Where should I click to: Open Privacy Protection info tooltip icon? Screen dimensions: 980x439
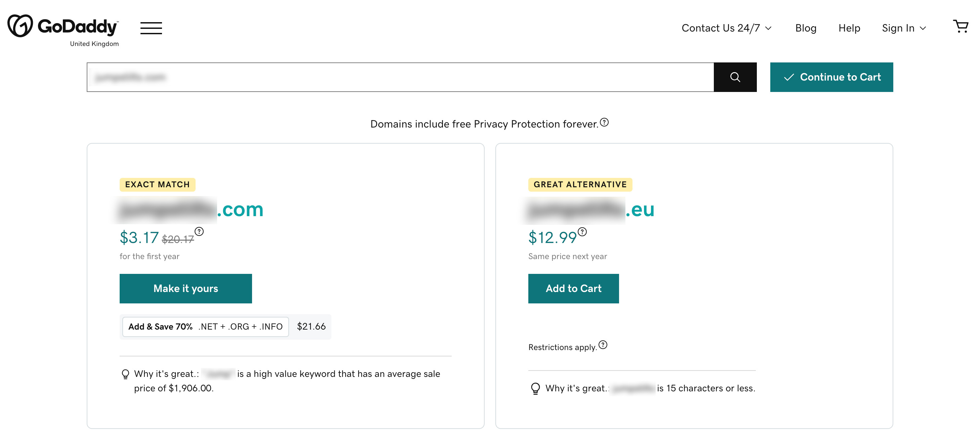click(x=604, y=123)
